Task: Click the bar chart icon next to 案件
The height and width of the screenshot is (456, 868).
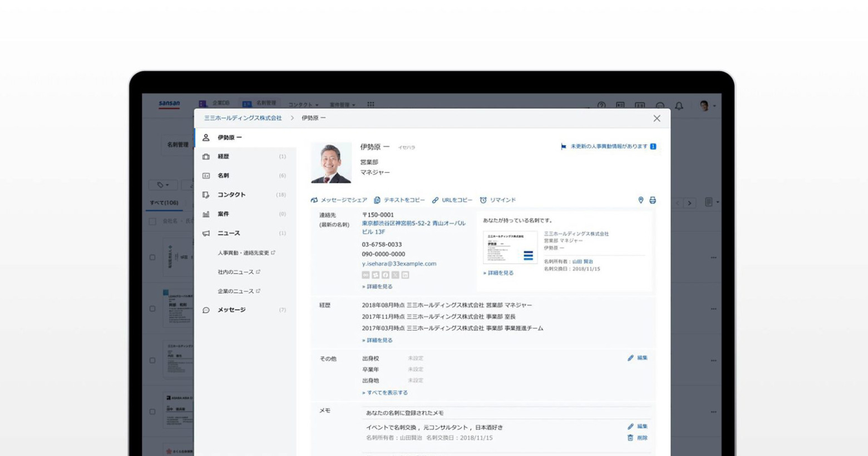Action: click(x=206, y=214)
